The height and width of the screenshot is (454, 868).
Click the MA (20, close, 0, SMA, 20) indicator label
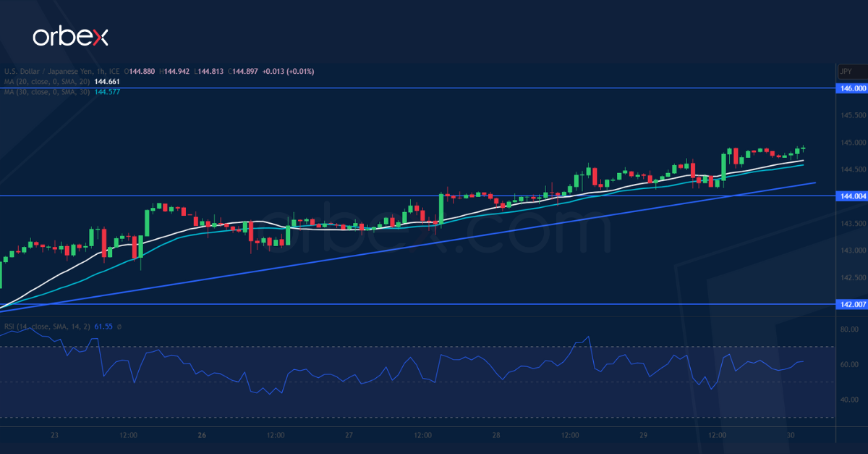pos(47,82)
